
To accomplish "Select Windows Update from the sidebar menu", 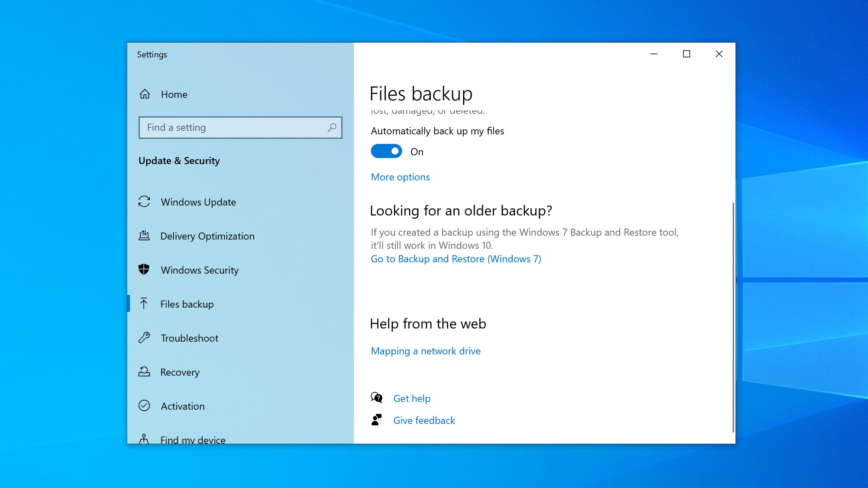I will [x=198, y=202].
